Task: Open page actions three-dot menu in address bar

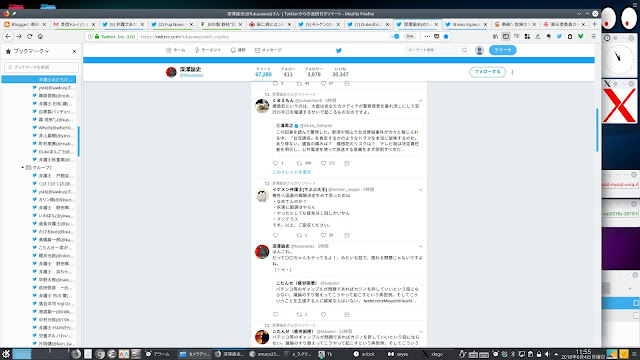Action: point(427,36)
